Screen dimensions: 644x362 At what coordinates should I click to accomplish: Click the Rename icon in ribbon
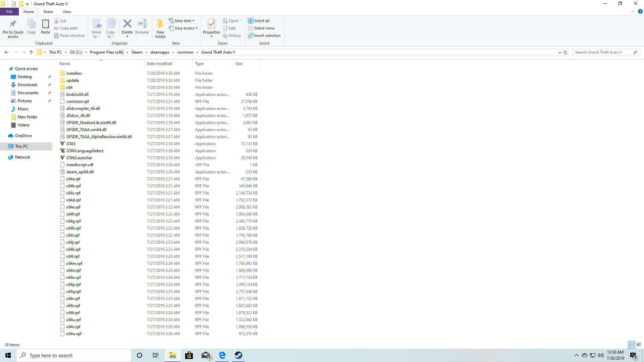click(x=142, y=23)
